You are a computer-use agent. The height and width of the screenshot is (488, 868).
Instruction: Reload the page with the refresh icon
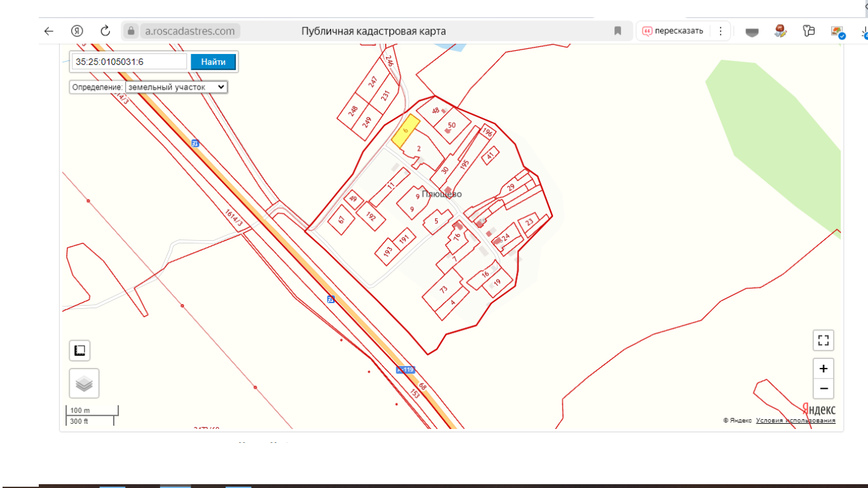[x=105, y=31]
